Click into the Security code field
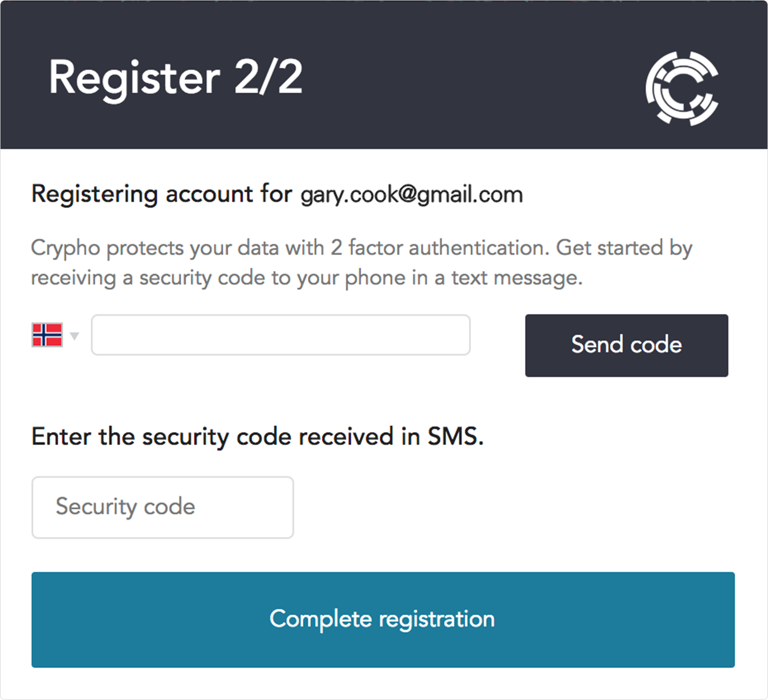Screen dimensions: 768x700 [162, 507]
